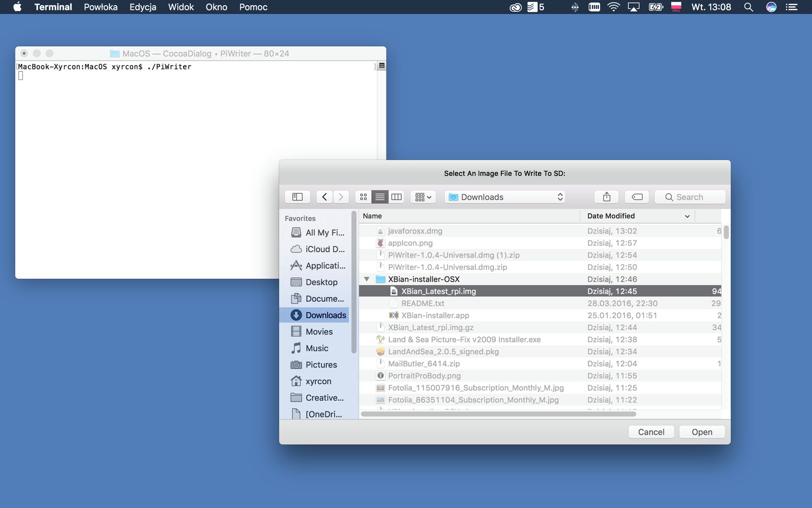Viewport: 812px width, 508px height.
Task: Switch to column view
Action: [x=397, y=197]
